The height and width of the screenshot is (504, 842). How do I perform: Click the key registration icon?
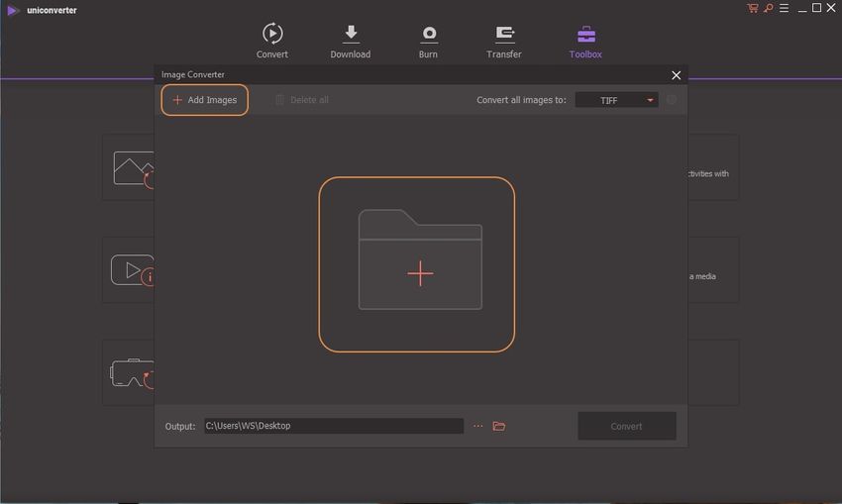[767, 9]
